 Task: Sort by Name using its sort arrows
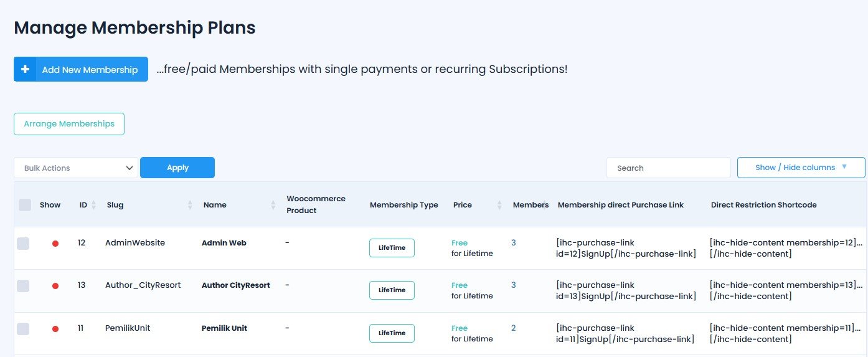(x=273, y=205)
